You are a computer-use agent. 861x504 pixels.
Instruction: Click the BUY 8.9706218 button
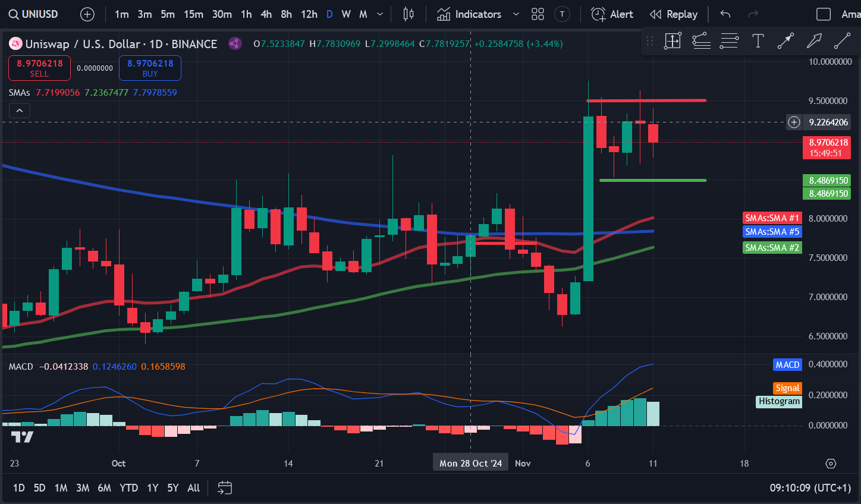tap(150, 68)
